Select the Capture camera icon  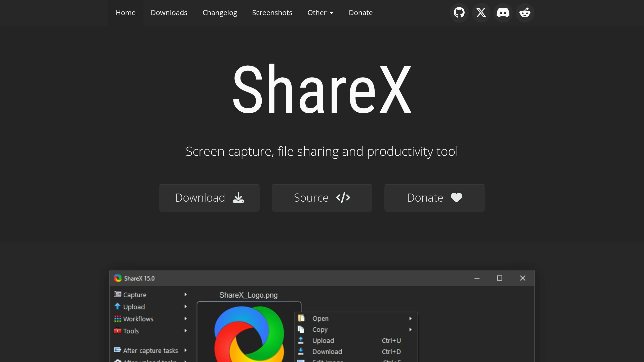pyautogui.click(x=117, y=294)
